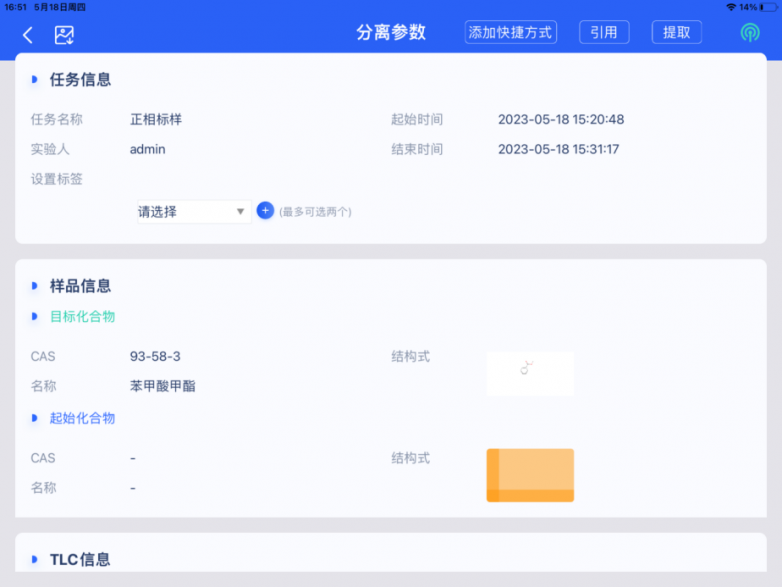Image resolution: width=782 pixels, height=587 pixels.
Task: Click the blue plus add-tag icon
Action: (x=265, y=210)
